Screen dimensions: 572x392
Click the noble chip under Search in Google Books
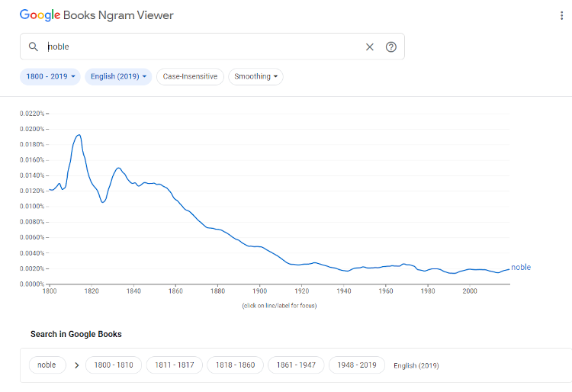(x=47, y=365)
